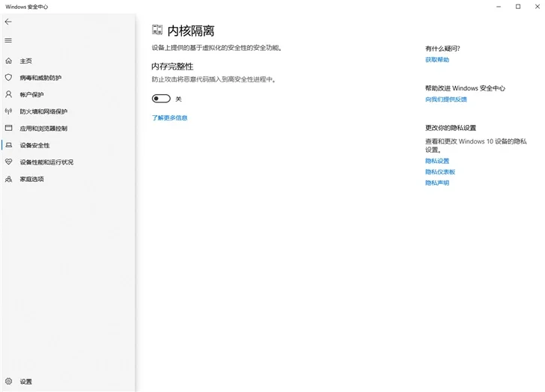Click the 内核隔离 page title
This screenshot has height=392, width=545.
(x=191, y=31)
